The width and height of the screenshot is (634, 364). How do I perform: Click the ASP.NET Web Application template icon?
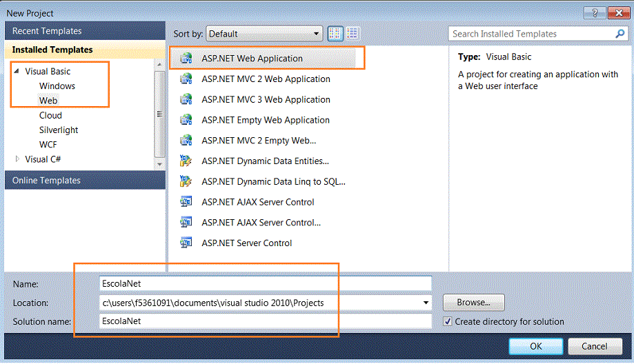(x=186, y=59)
